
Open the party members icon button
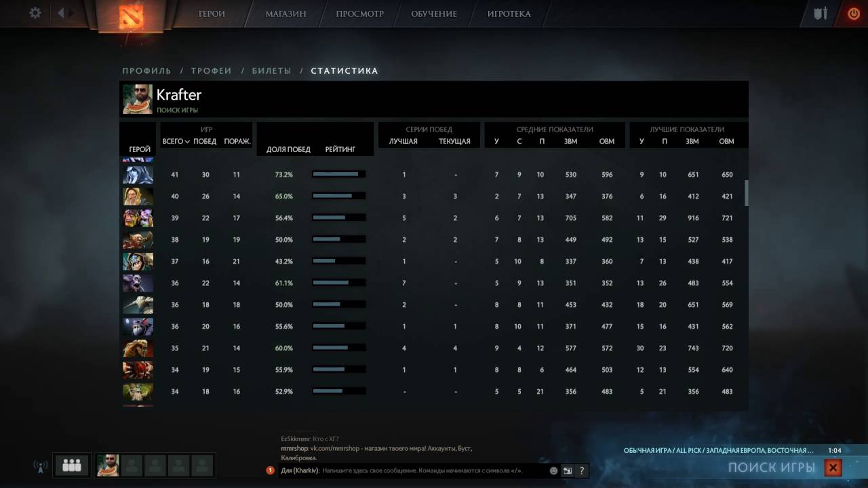coord(71,465)
